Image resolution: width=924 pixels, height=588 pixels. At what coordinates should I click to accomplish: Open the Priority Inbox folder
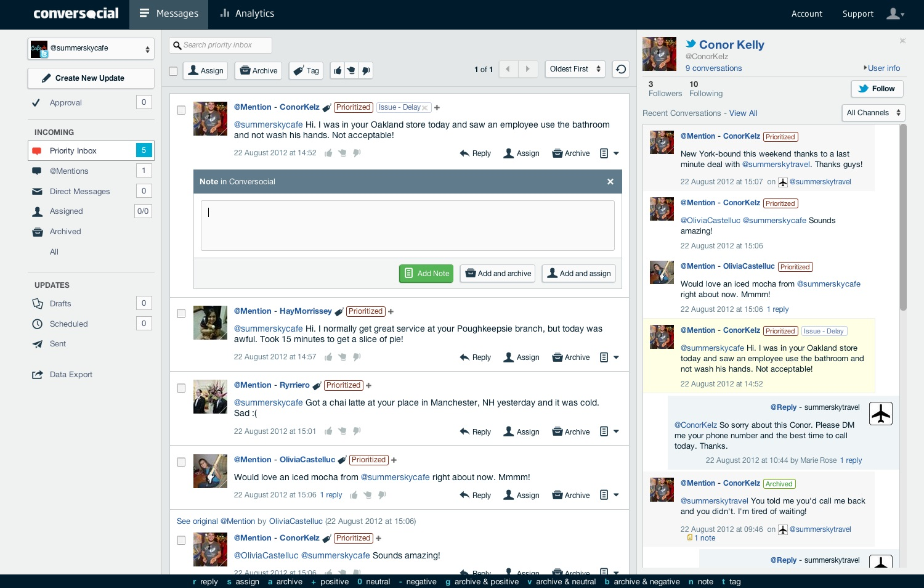[x=91, y=150]
